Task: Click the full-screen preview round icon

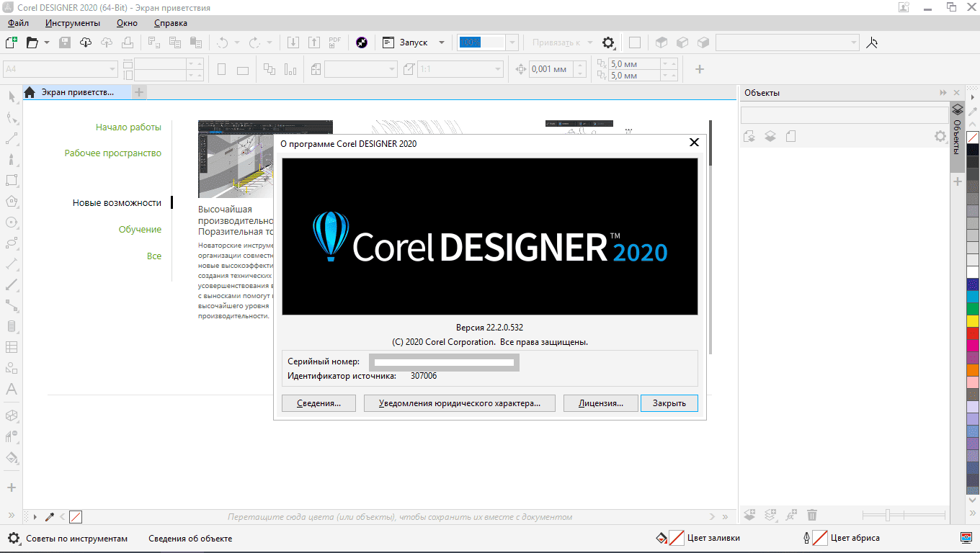Action: tap(362, 42)
